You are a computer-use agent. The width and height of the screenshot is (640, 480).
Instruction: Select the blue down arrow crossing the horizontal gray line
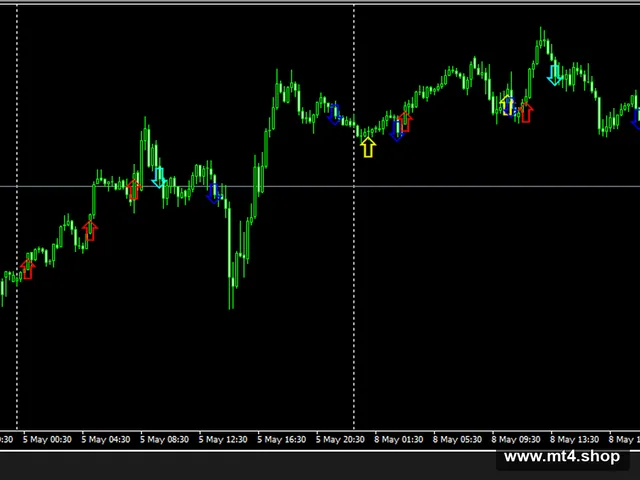(x=214, y=193)
